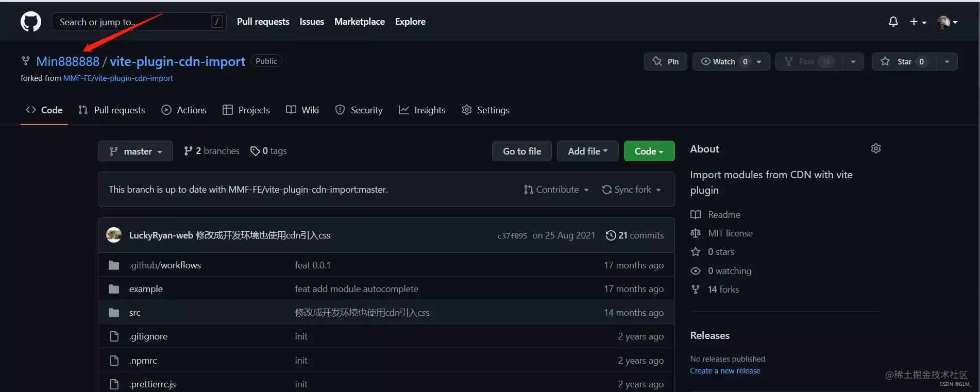
Task: Open the example folder
Action: point(146,289)
